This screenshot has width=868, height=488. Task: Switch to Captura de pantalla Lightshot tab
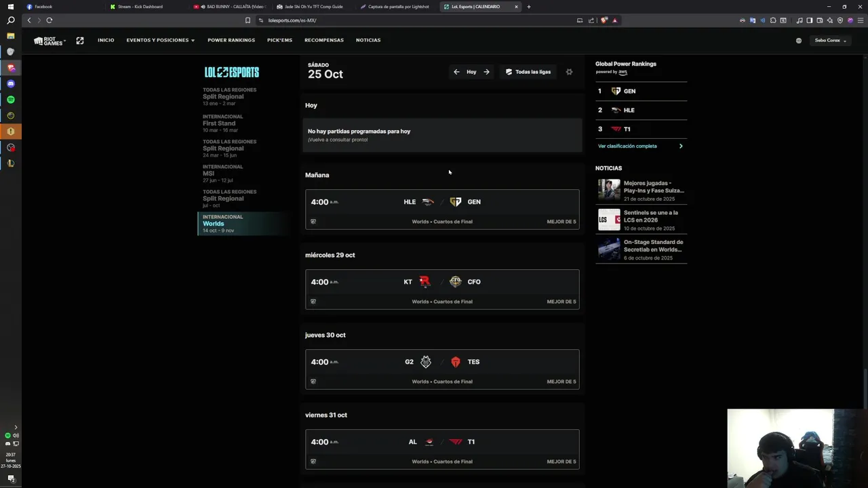pyautogui.click(x=397, y=7)
